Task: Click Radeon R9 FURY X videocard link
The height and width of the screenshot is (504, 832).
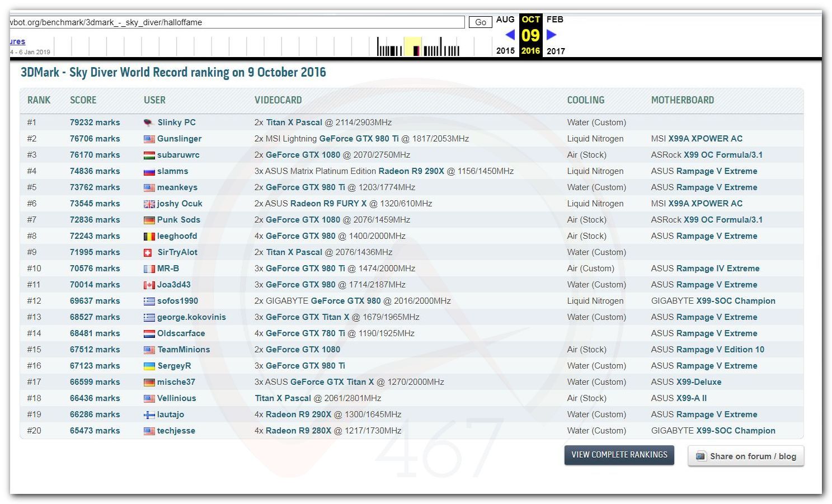Action: pos(328,204)
